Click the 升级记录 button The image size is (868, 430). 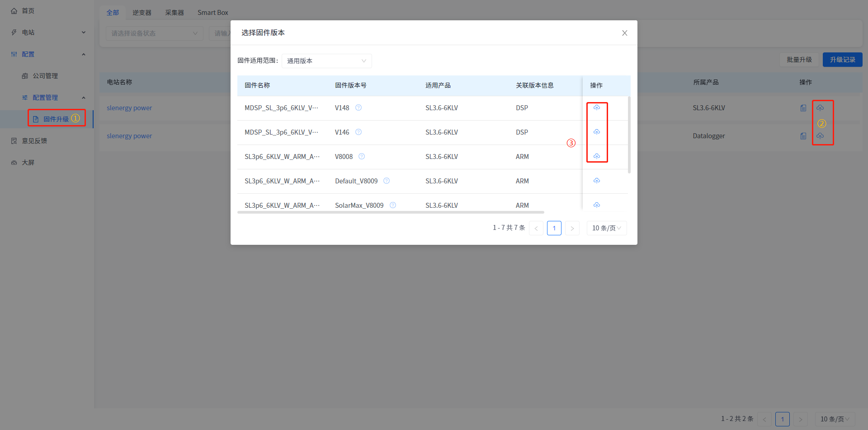pyautogui.click(x=842, y=60)
